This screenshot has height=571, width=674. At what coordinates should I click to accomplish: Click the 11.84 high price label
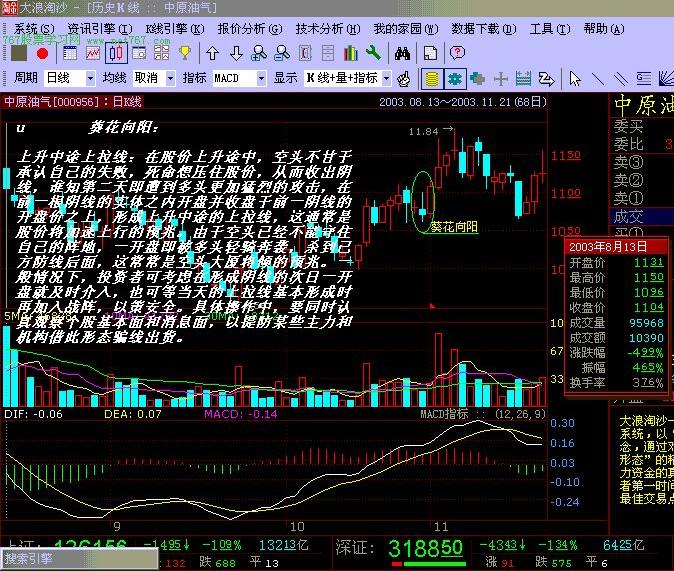point(423,132)
